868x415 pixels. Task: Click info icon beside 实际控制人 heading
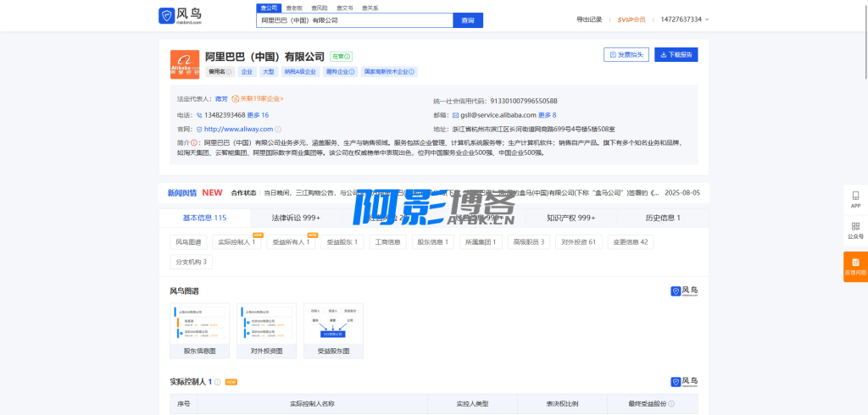218,382
